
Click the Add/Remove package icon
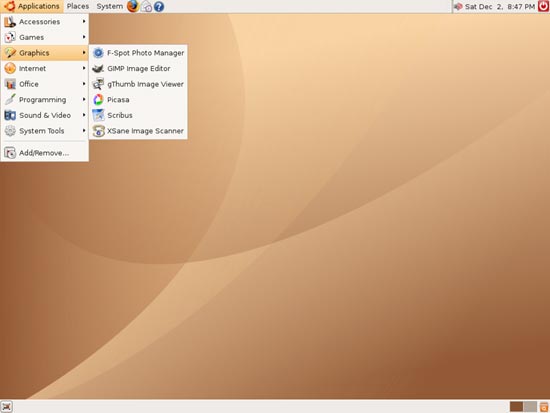click(x=10, y=153)
